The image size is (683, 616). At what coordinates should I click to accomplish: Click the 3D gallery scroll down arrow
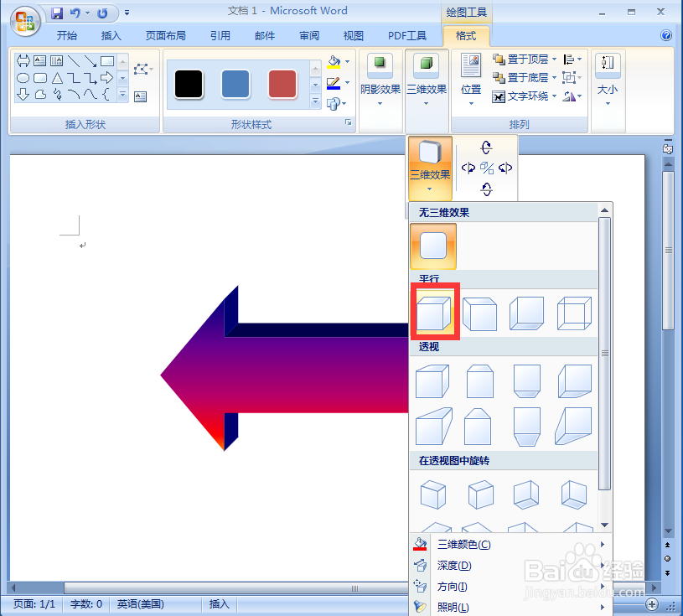[x=604, y=525]
